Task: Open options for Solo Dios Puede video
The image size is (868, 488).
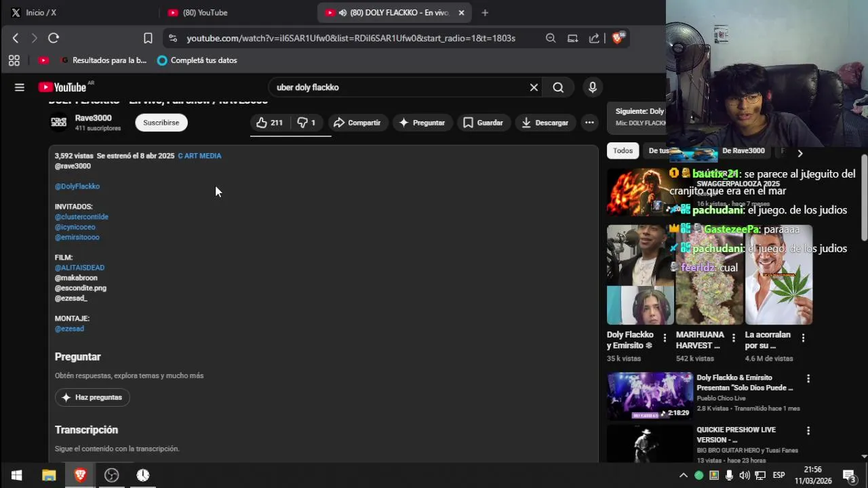Action: (808, 379)
